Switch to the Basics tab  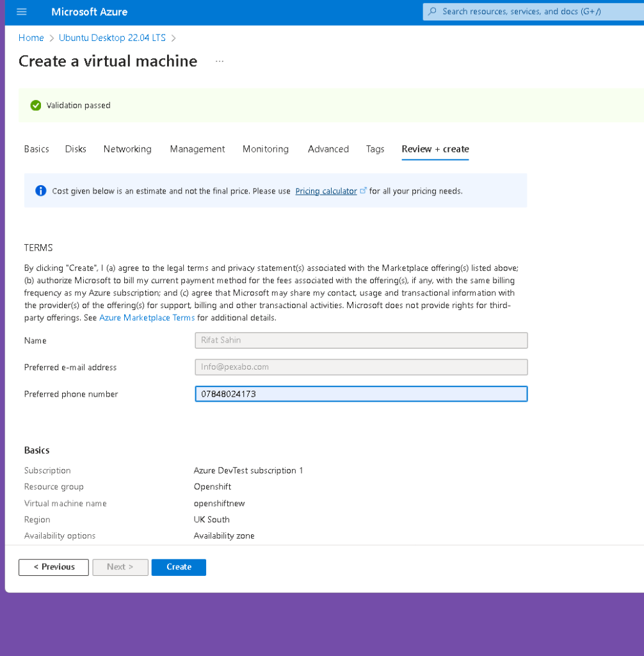tap(36, 149)
